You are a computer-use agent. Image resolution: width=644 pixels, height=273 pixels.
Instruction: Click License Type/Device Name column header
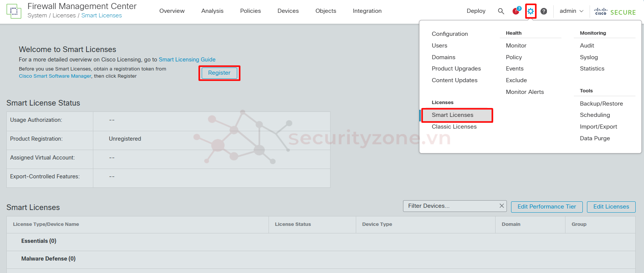[x=46, y=224]
